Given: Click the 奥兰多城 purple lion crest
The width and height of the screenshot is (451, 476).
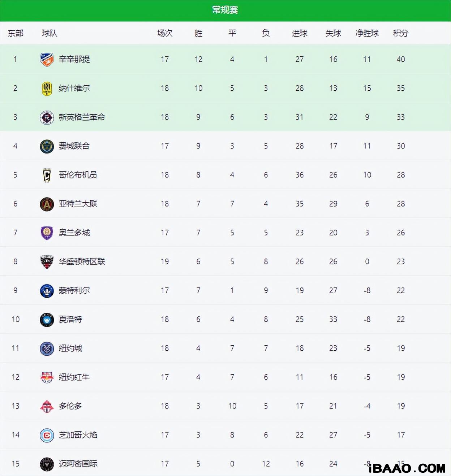Looking at the screenshot, I should pos(47,233).
